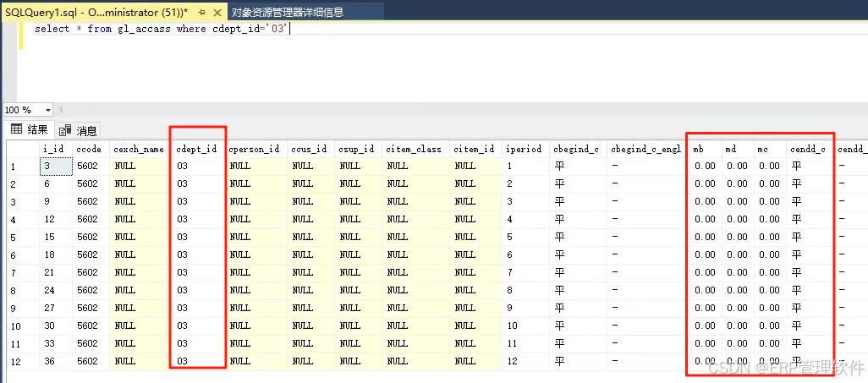The image size is (868, 383).
Task: Click cbegind_c 平 in row 3
Action: point(577,201)
